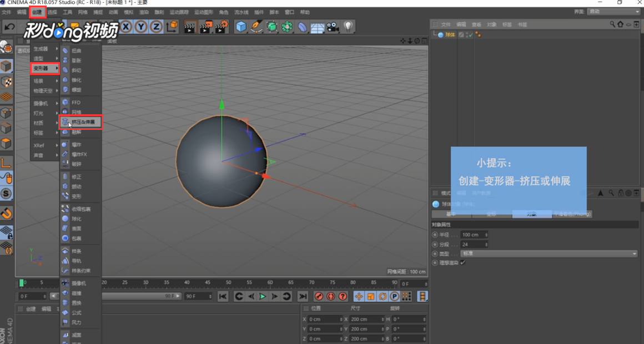Select Texture mode checkered cube icon

(6, 82)
